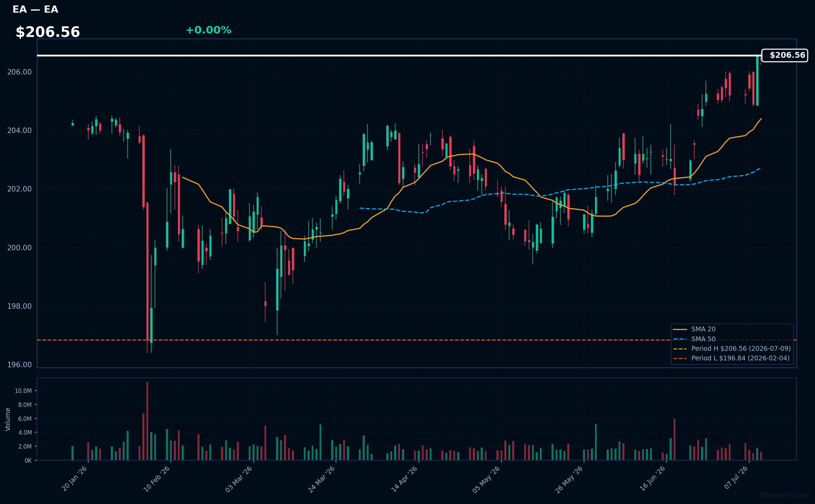Click the 10 Feb '26 date label
This screenshot has height=504, width=815.
coord(157,479)
